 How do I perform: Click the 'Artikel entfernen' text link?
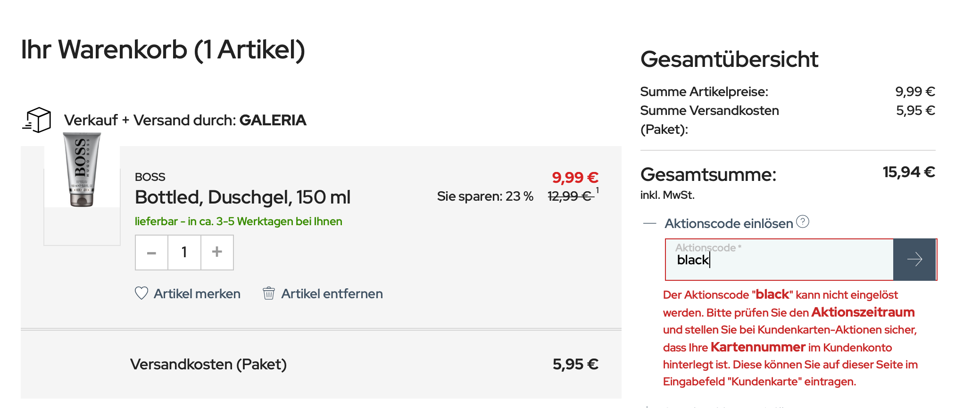tap(332, 294)
